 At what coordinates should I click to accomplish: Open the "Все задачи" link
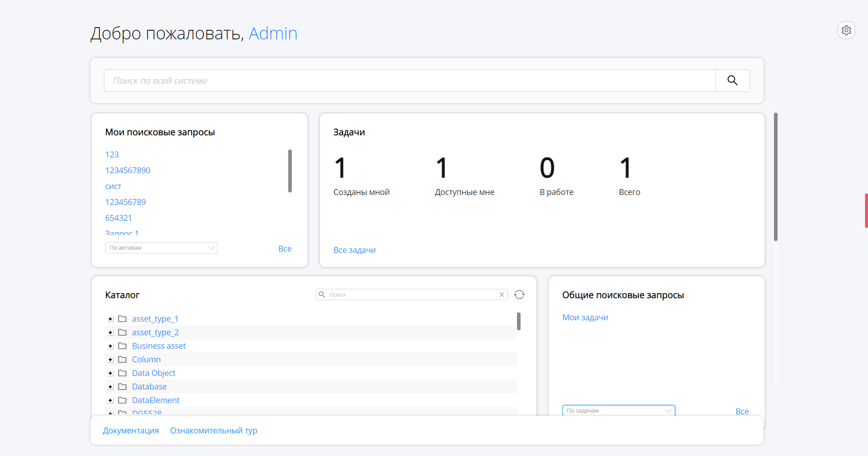point(354,250)
